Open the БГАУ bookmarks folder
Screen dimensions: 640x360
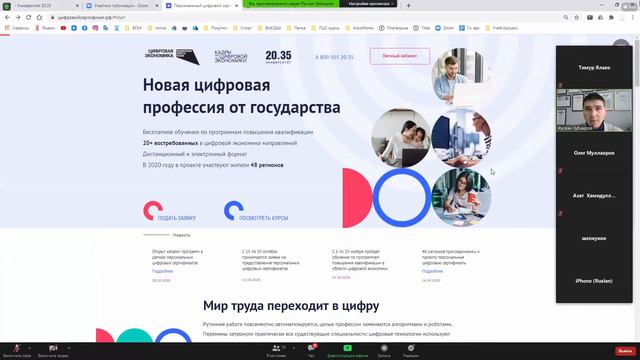(133, 28)
